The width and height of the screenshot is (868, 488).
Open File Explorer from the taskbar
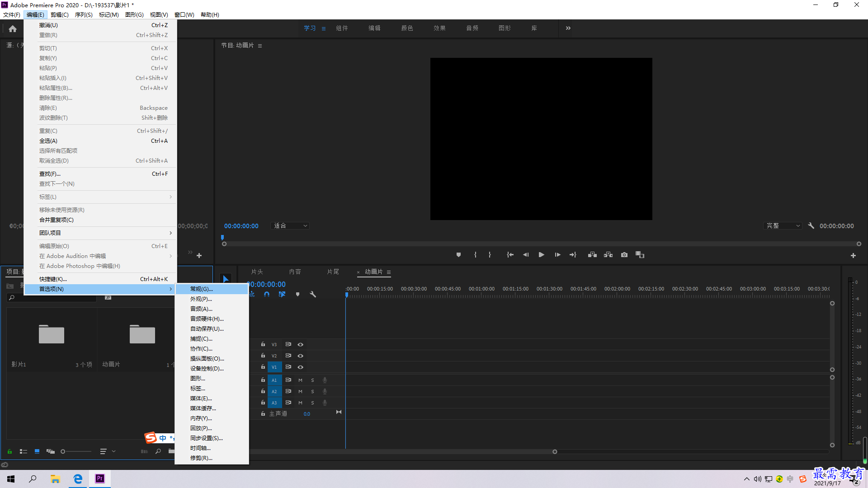(55, 479)
